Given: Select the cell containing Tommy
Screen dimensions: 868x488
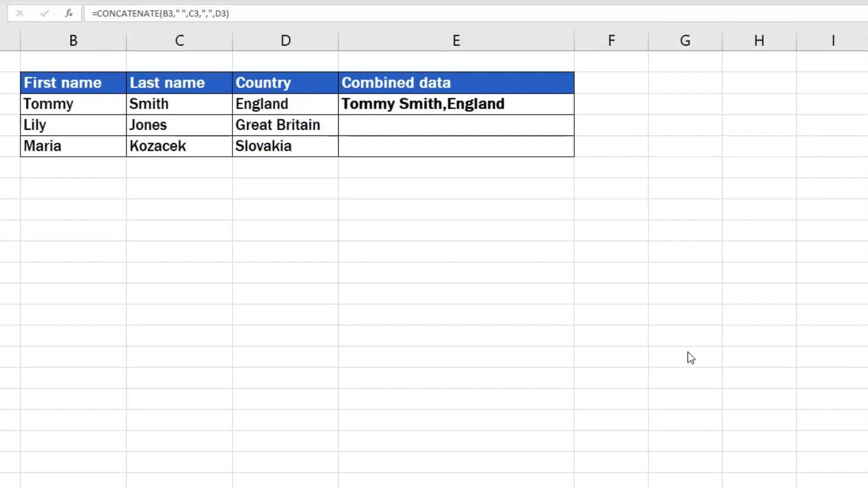Looking at the screenshot, I should [x=73, y=103].
